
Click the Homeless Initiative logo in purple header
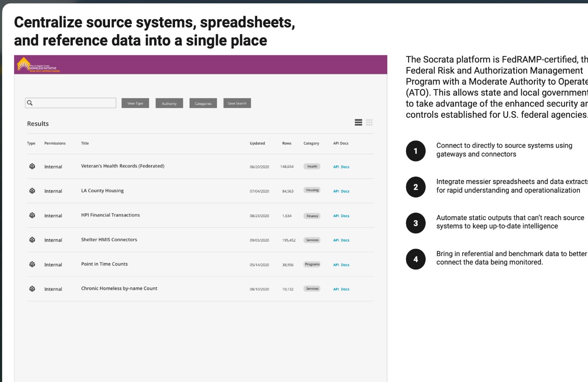38,65
